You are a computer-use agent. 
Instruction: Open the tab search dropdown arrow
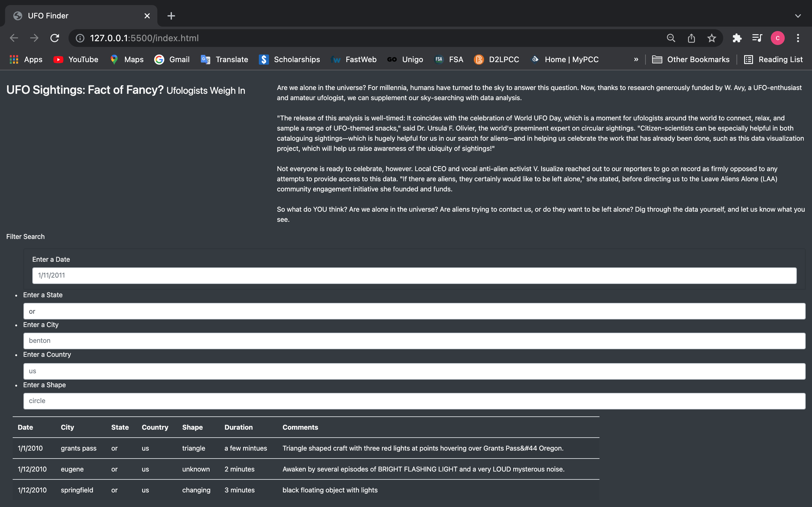click(x=798, y=16)
